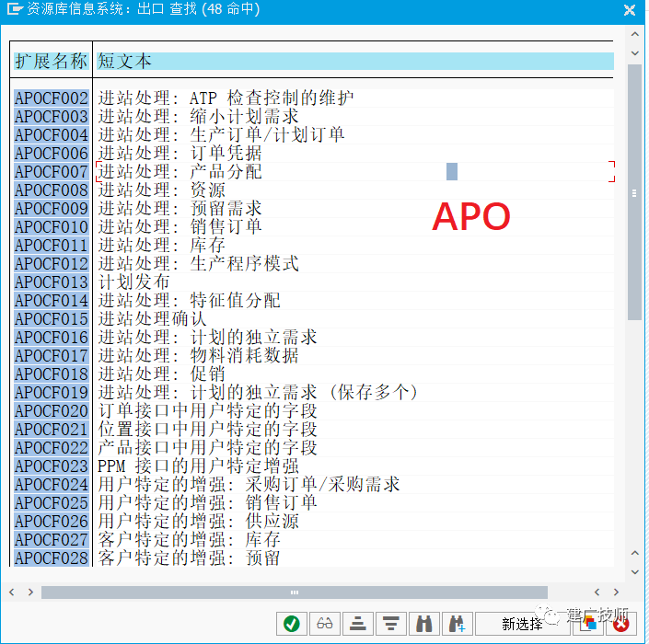Select exit name APOCF009
Viewport: 649px width, 644px height.
52,209
